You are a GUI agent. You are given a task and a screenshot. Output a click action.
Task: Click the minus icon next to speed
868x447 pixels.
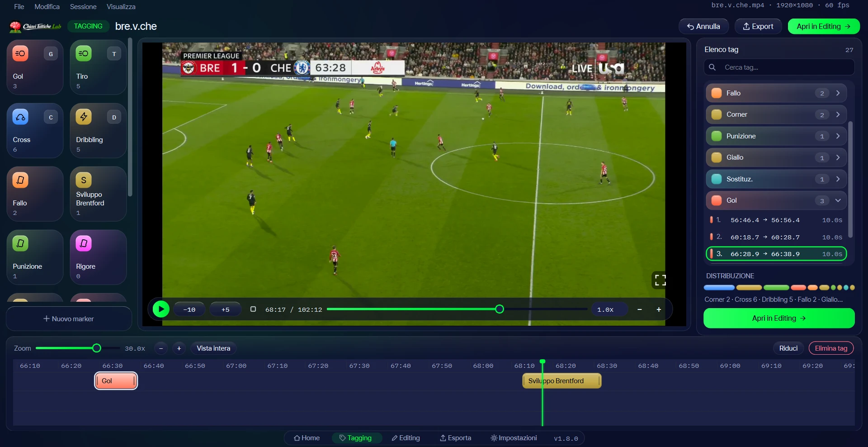click(x=640, y=309)
